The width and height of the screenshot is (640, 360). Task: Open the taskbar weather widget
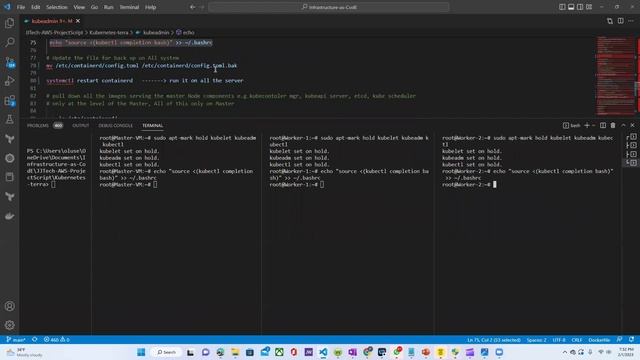pyautogui.click(x=24, y=352)
